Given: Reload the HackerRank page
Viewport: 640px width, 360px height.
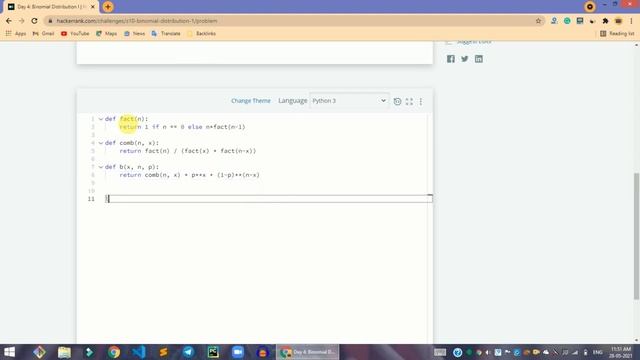Looking at the screenshot, I should point(34,21).
